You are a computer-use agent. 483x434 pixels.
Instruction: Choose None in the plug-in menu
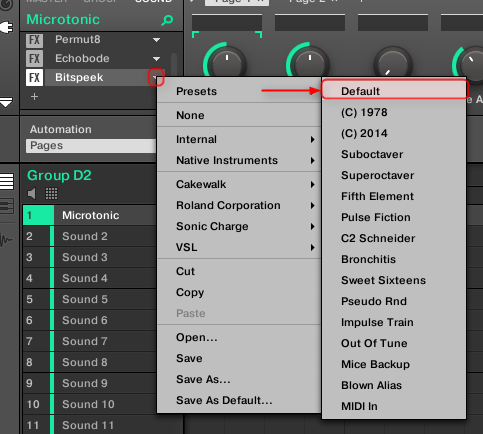[239, 115]
